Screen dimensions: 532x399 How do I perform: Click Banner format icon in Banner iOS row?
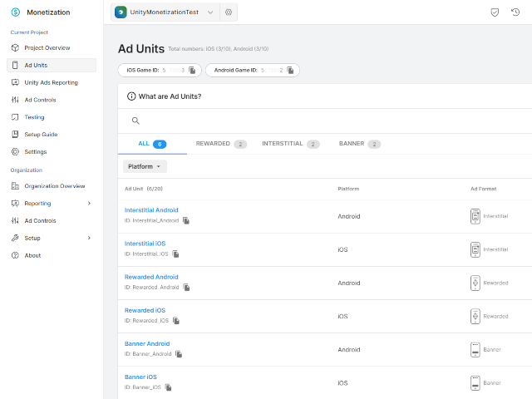tap(475, 382)
